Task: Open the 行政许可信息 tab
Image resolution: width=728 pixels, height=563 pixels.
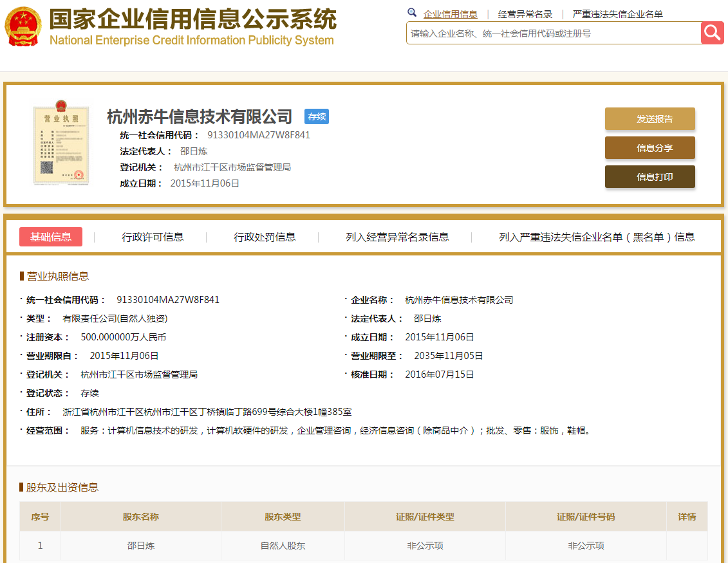Action: pos(153,237)
